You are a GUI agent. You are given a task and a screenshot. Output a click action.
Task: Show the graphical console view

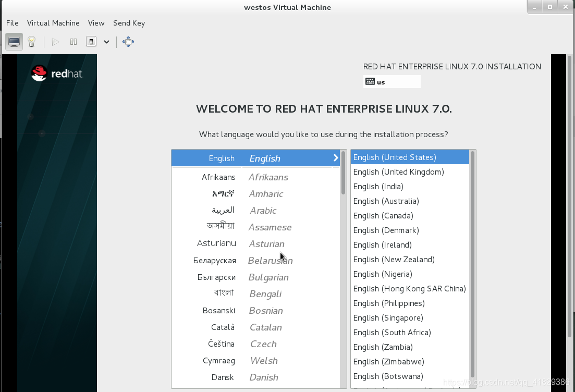pyautogui.click(x=14, y=42)
